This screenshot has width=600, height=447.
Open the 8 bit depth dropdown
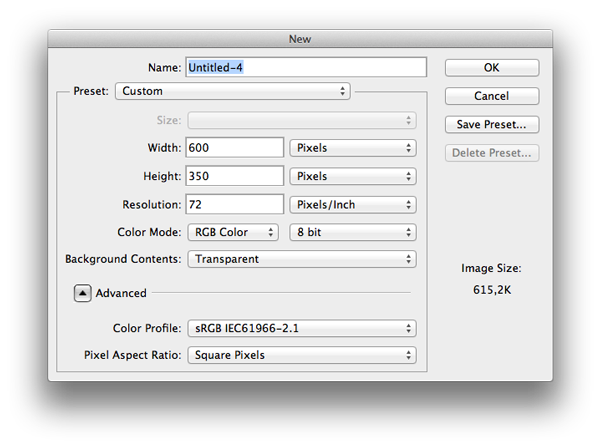(x=353, y=232)
